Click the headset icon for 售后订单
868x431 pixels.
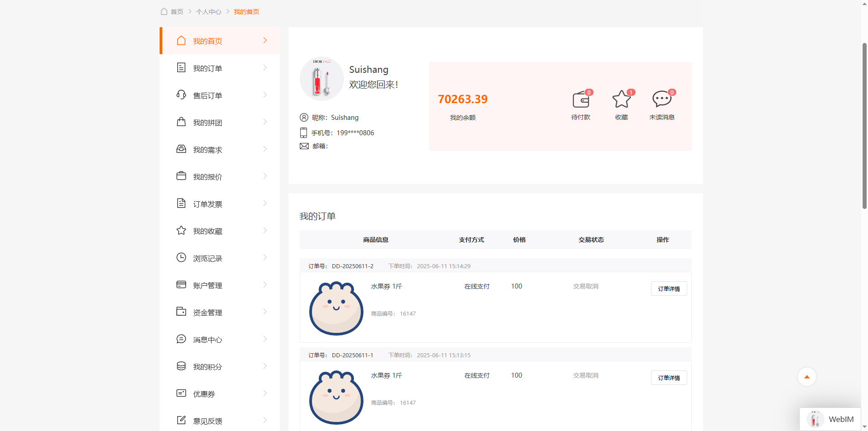(x=181, y=95)
